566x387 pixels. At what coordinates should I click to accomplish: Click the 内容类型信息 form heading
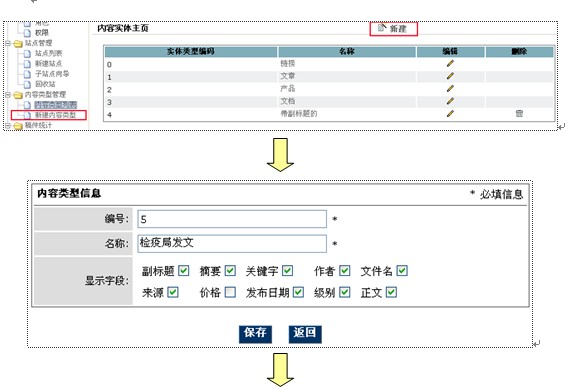tap(69, 194)
